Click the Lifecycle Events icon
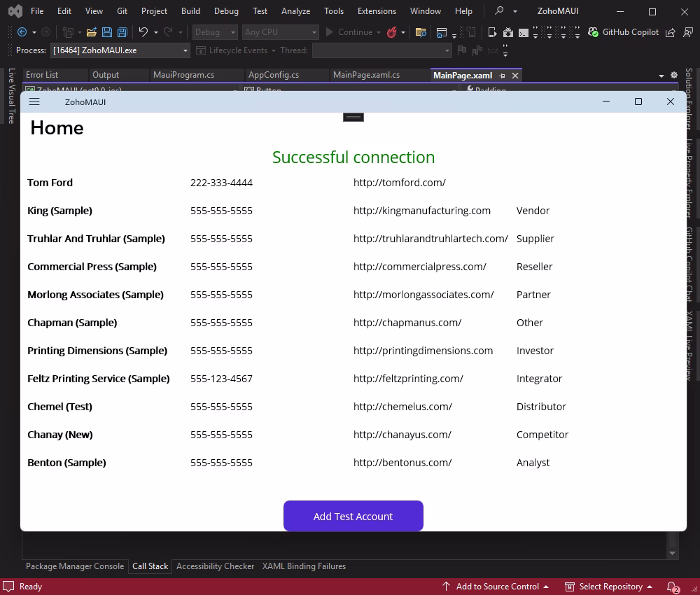Viewport: 700px width, 595px height. (201, 50)
